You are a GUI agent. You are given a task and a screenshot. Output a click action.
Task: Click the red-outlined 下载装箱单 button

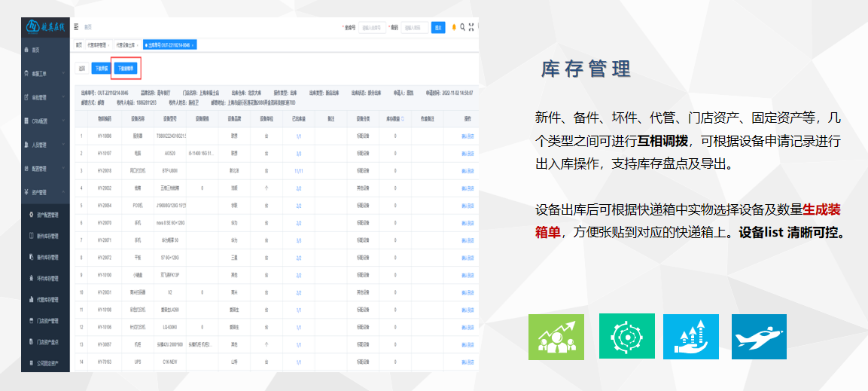[126, 68]
